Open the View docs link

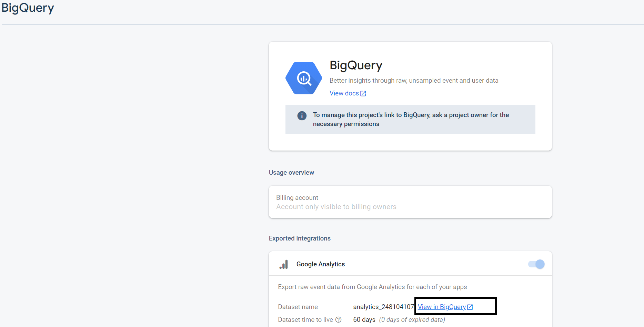click(x=344, y=93)
